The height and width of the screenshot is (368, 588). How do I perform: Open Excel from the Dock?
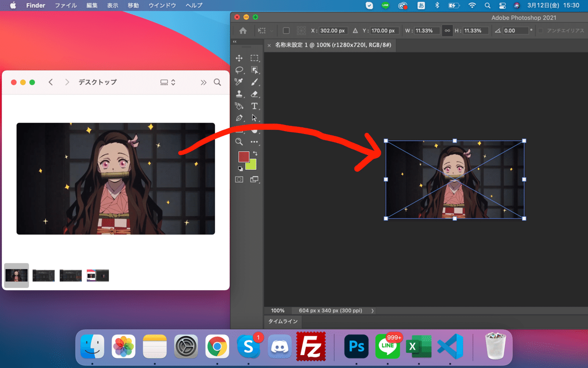pos(419,346)
